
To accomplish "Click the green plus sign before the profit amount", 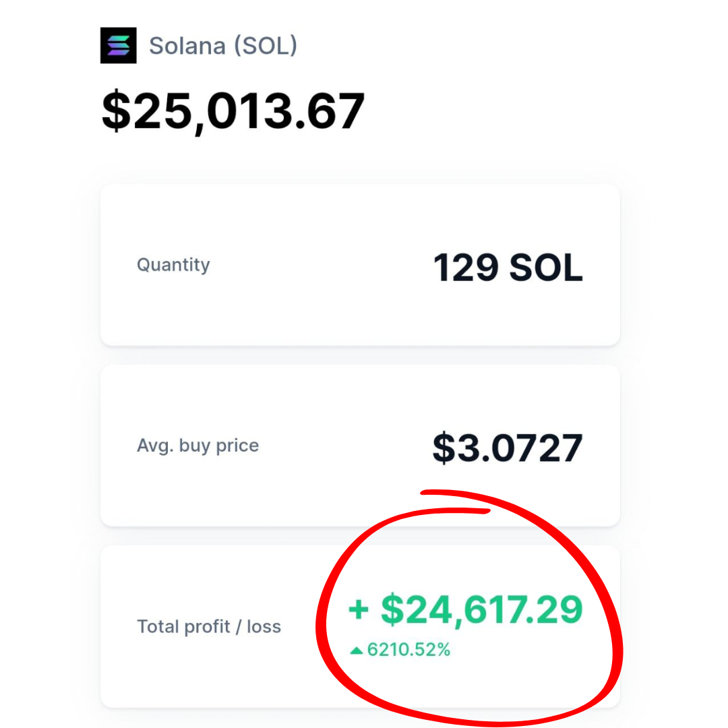I will pyautogui.click(x=358, y=609).
